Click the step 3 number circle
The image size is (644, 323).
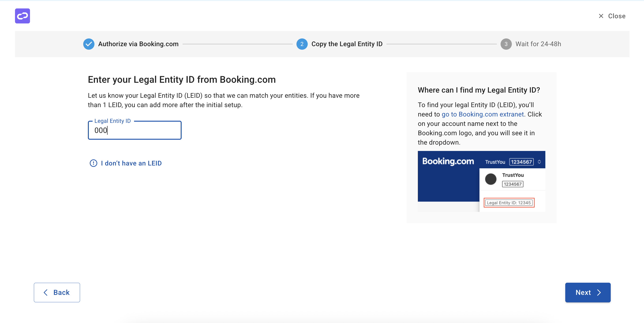[x=506, y=44]
